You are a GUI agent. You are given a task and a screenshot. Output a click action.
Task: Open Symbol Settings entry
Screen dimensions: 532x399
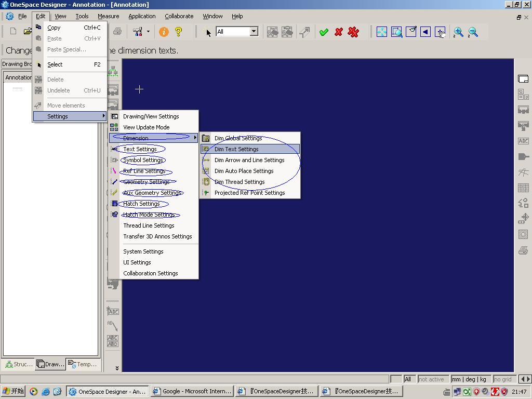click(x=154, y=160)
